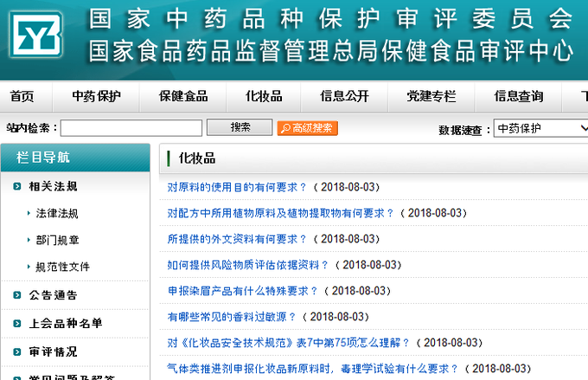
Task: Click small triangle bullet next to 法律法规
Action: click(x=29, y=213)
